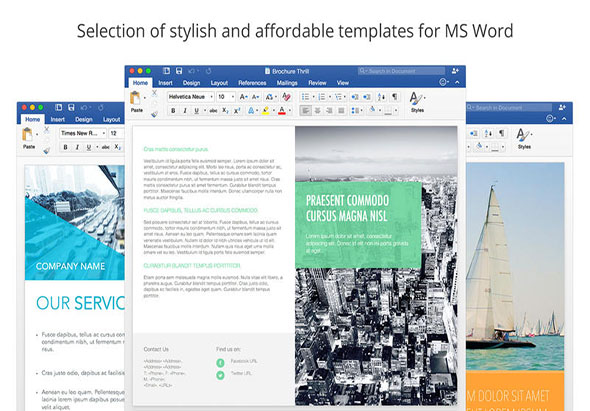Toggle Bold in Brochure Thrill window

tap(173, 111)
